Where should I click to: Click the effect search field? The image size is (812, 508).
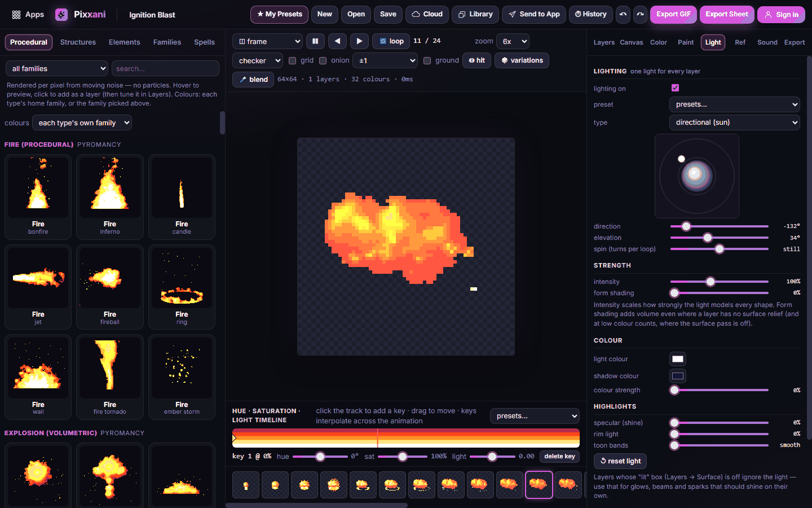pos(165,68)
